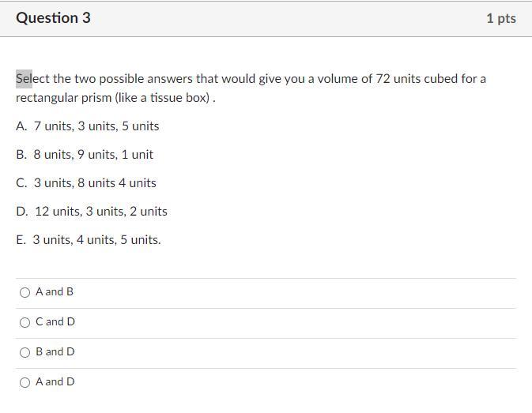The image size is (532, 413).
Task: Click option E text '3 units, 4 units, 5 units.'
Action: click(x=96, y=240)
